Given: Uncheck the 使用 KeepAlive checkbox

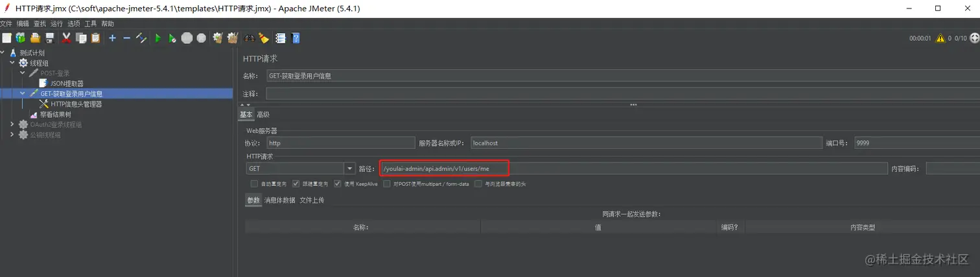Looking at the screenshot, I should [x=338, y=184].
